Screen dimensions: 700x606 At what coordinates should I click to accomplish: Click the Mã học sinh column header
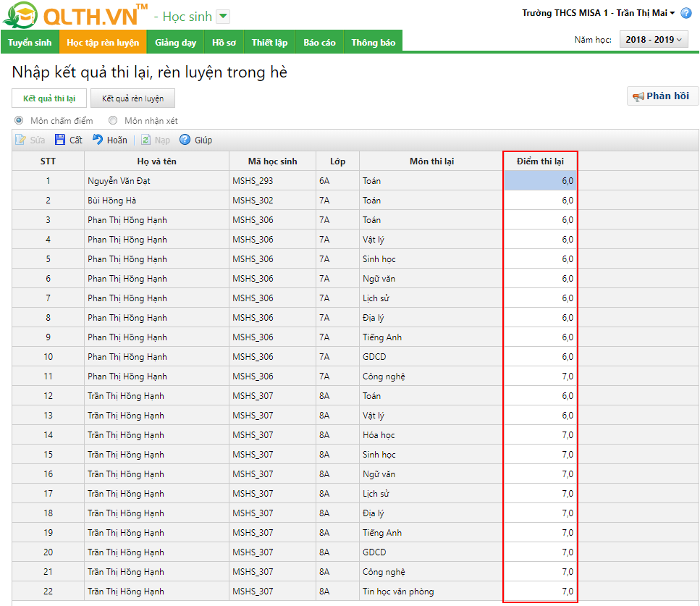pyautogui.click(x=272, y=161)
